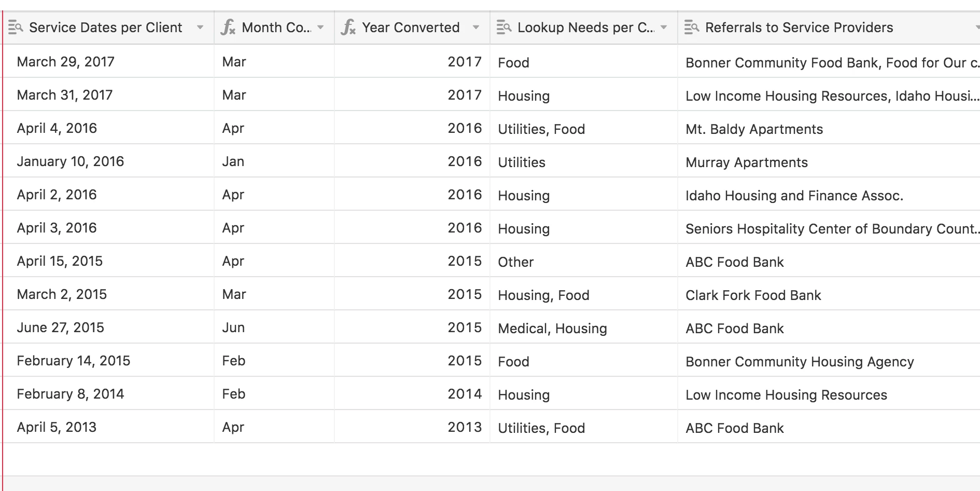Select cell February 14, 2015

click(x=108, y=360)
